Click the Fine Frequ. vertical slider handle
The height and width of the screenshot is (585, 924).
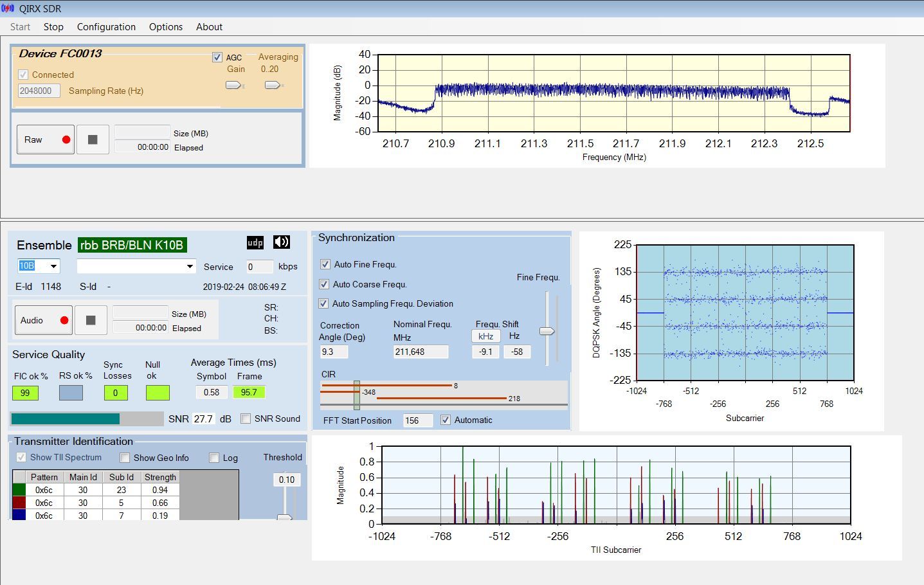pyautogui.click(x=547, y=331)
